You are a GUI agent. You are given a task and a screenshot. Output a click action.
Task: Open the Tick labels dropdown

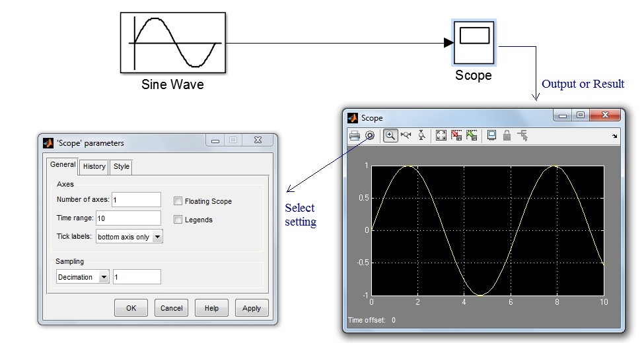point(157,237)
